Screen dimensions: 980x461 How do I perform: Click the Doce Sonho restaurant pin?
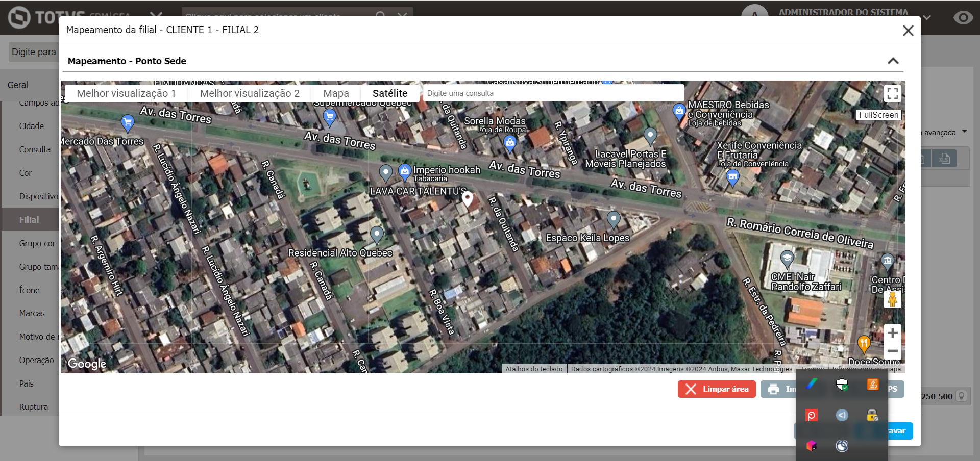point(864,344)
